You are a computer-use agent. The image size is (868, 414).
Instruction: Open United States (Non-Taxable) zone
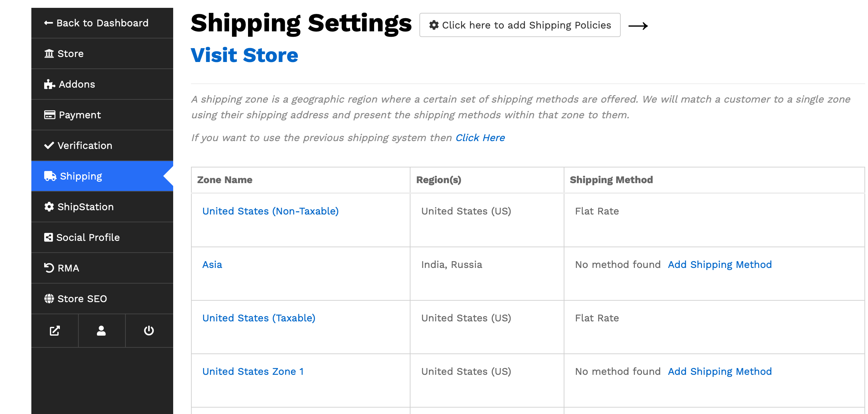click(x=270, y=211)
